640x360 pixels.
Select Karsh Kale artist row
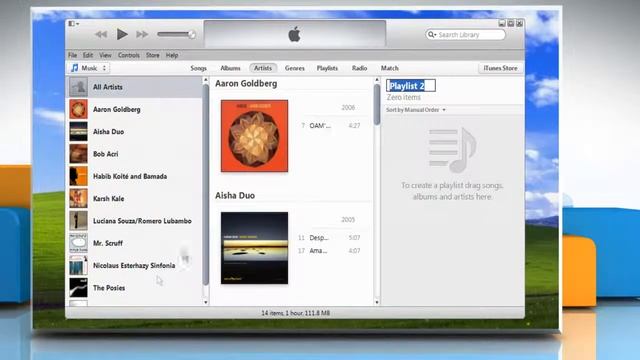[134, 198]
